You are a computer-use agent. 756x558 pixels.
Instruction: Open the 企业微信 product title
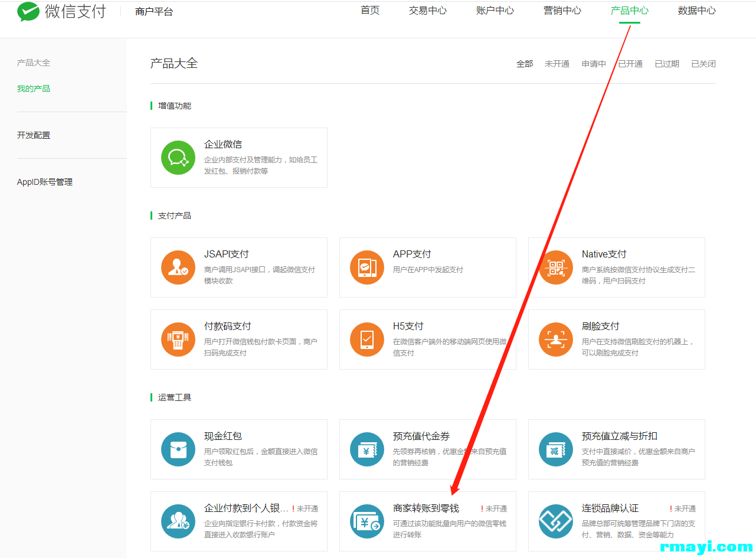tap(223, 144)
